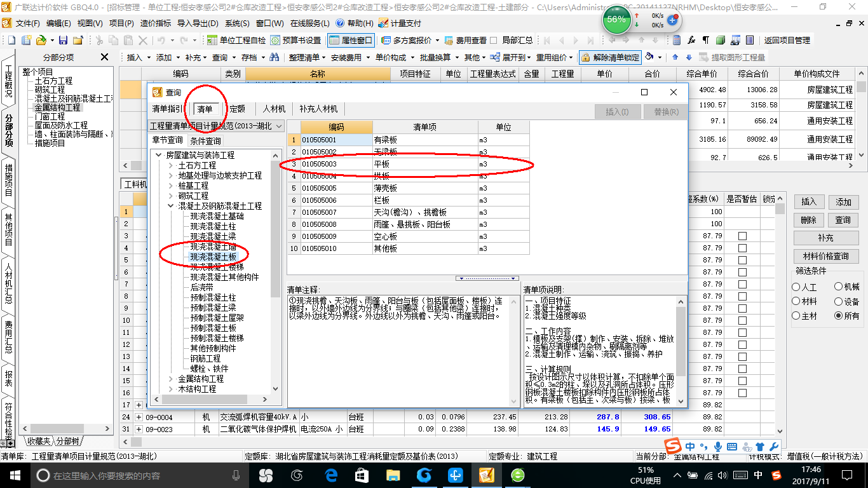
Task: Click the paint bucket color icon
Action: (x=649, y=57)
